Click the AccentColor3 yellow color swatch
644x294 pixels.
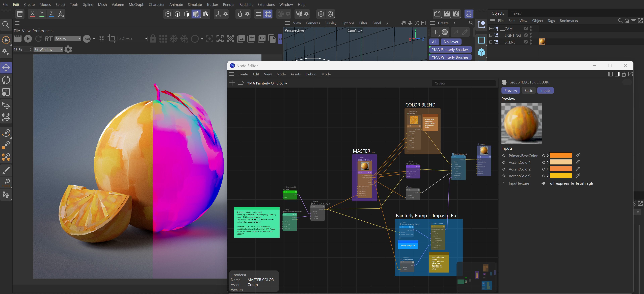[561, 176]
